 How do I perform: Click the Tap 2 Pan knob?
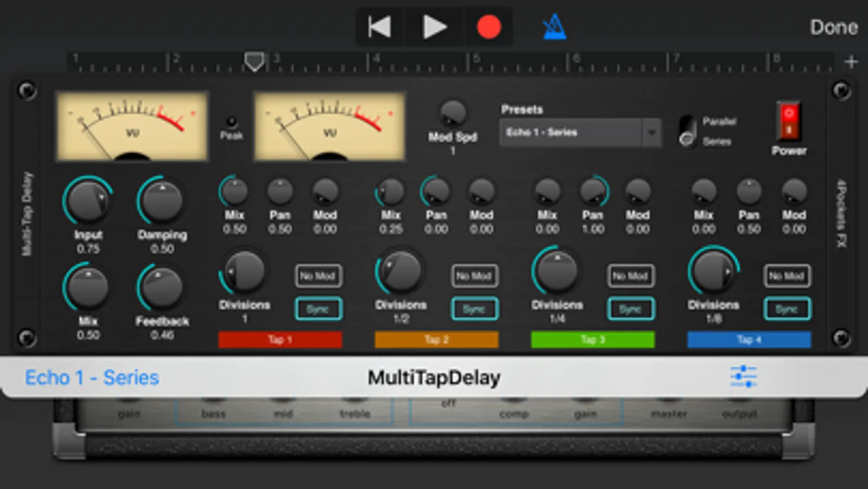click(x=436, y=191)
